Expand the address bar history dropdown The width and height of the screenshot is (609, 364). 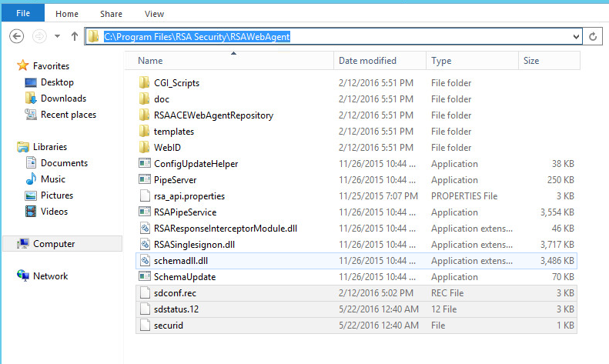point(576,37)
